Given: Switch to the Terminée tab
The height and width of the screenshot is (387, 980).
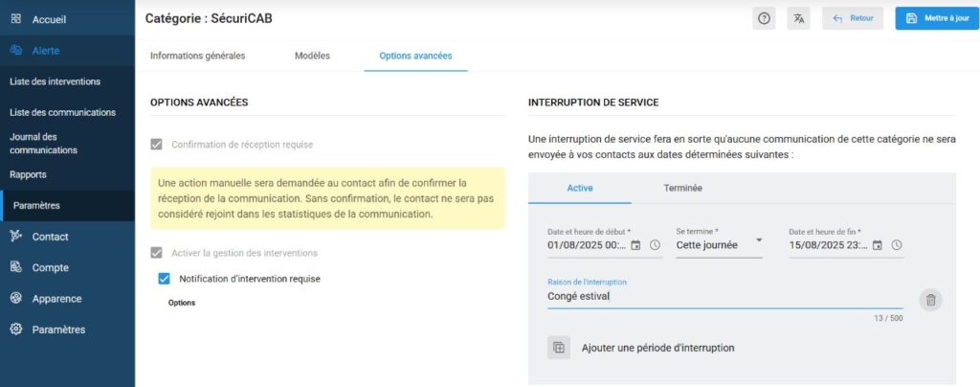Looking at the screenshot, I should [x=682, y=188].
